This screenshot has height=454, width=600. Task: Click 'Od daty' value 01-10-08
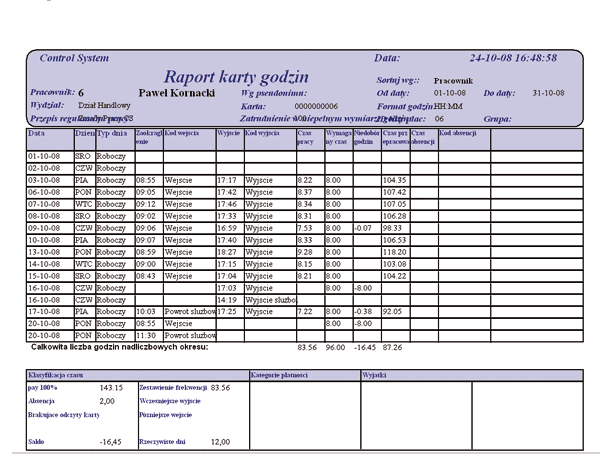click(x=450, y=93)
